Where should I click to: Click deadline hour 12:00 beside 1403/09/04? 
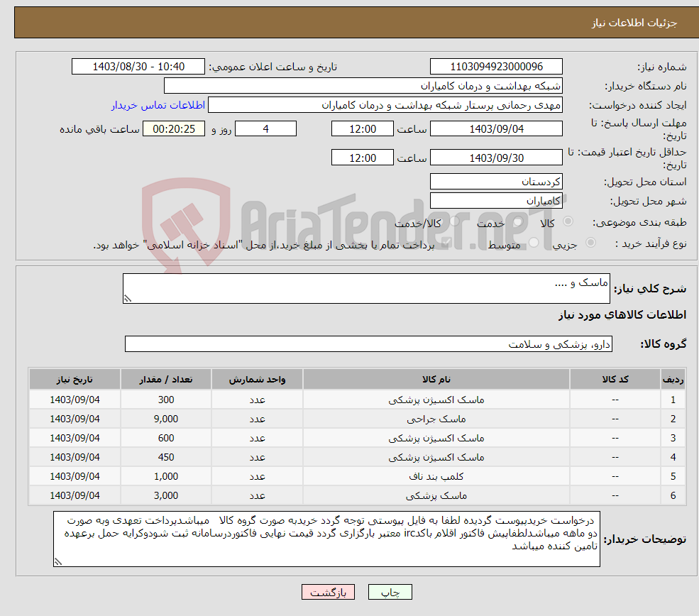(363, 129)
